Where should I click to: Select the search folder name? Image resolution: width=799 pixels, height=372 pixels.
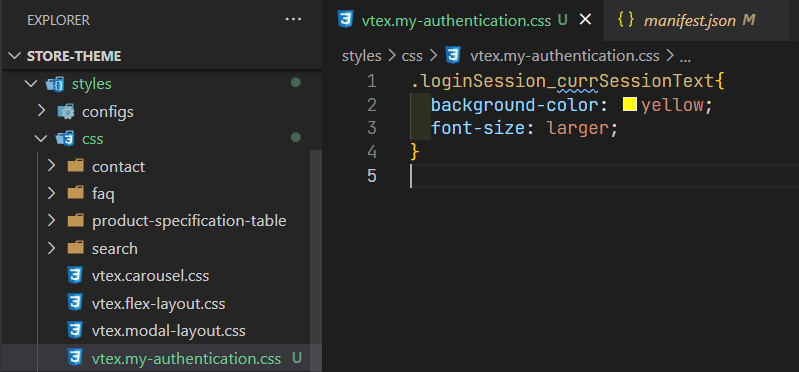tap(115, 249)
